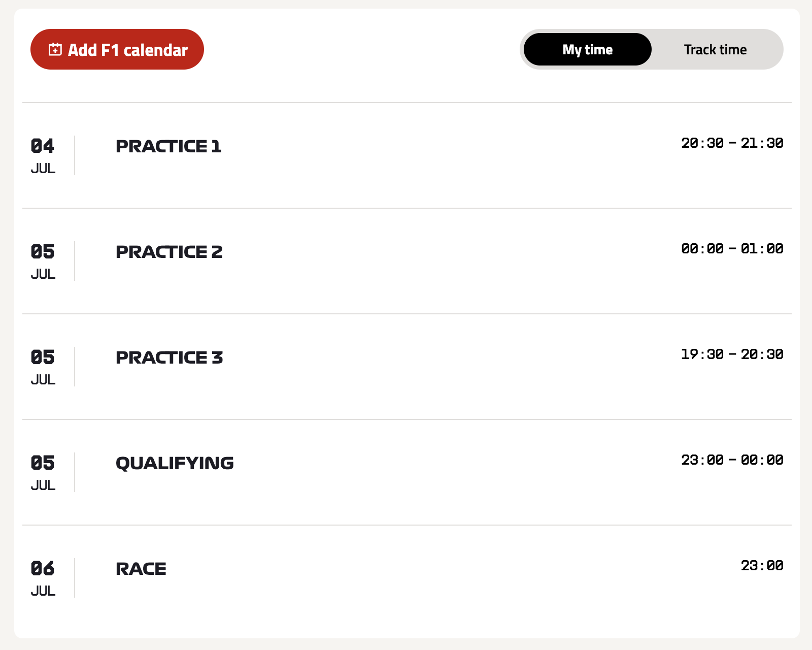Click the calendar icon in the red button

point(55,50)
